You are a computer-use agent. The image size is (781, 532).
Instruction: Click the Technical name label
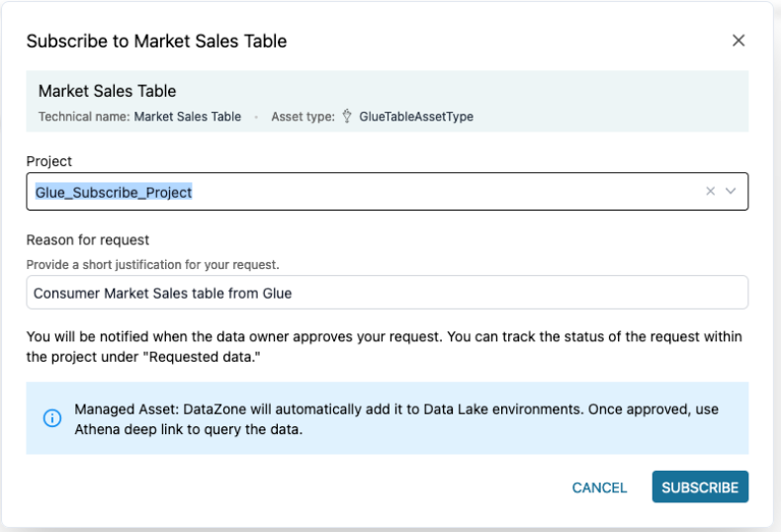point(83,117)
